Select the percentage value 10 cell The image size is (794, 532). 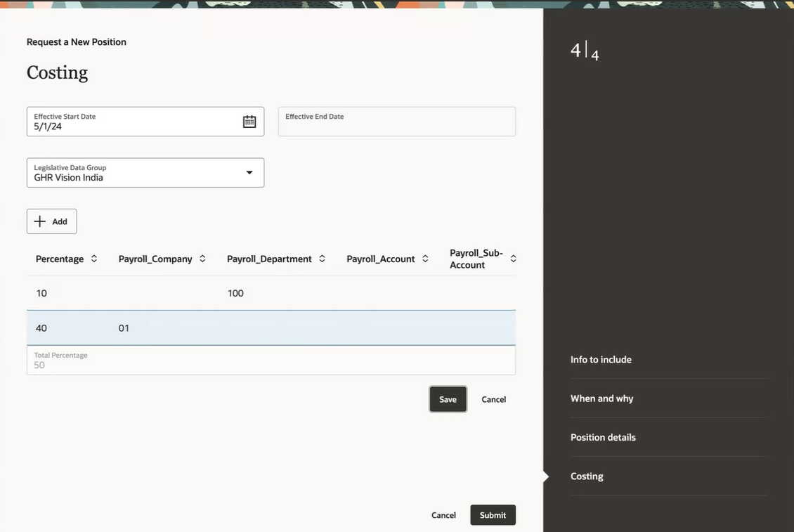point(41,293)
